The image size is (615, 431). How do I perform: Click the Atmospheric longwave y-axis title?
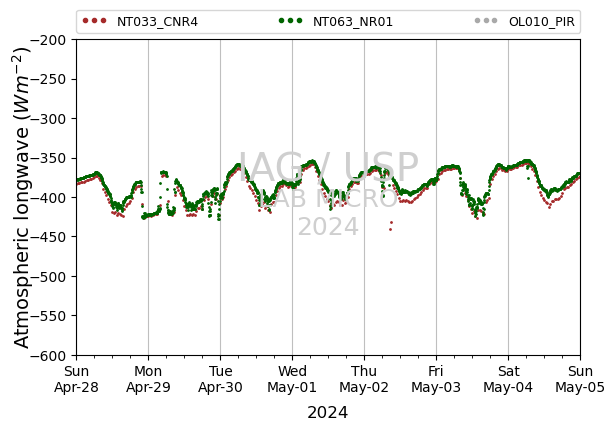22,198
